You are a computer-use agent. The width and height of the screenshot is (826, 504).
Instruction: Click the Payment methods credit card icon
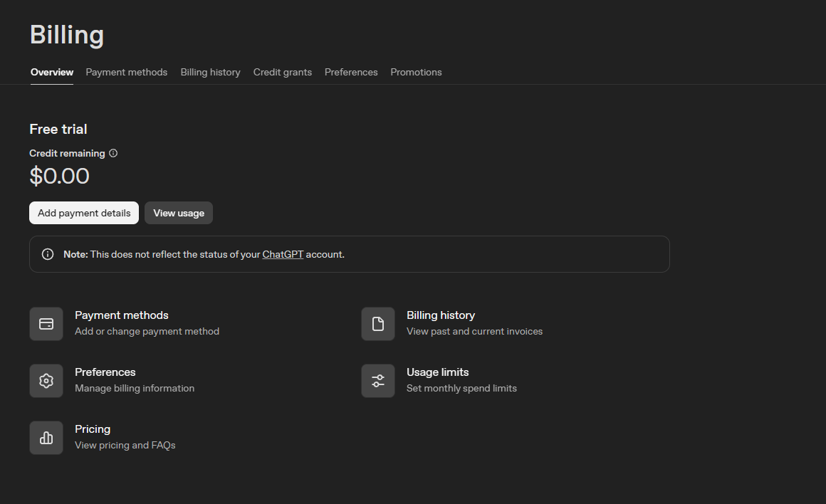46,324
